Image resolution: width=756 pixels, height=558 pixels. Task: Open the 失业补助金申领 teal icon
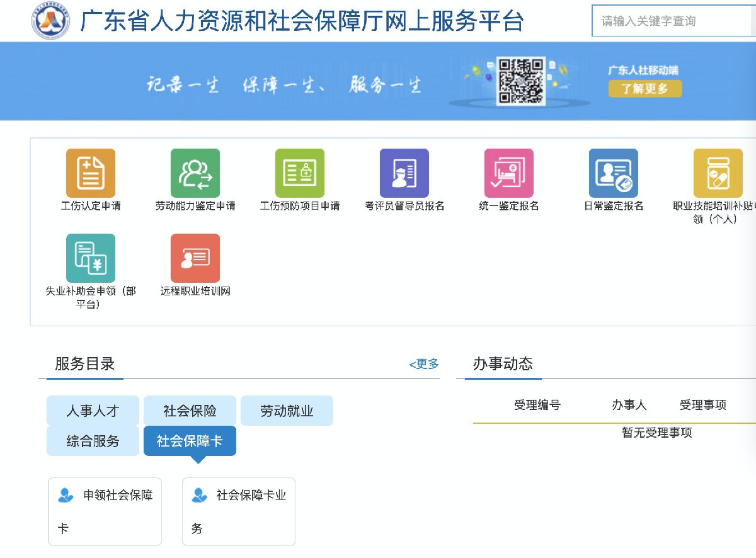pos(91,258)
